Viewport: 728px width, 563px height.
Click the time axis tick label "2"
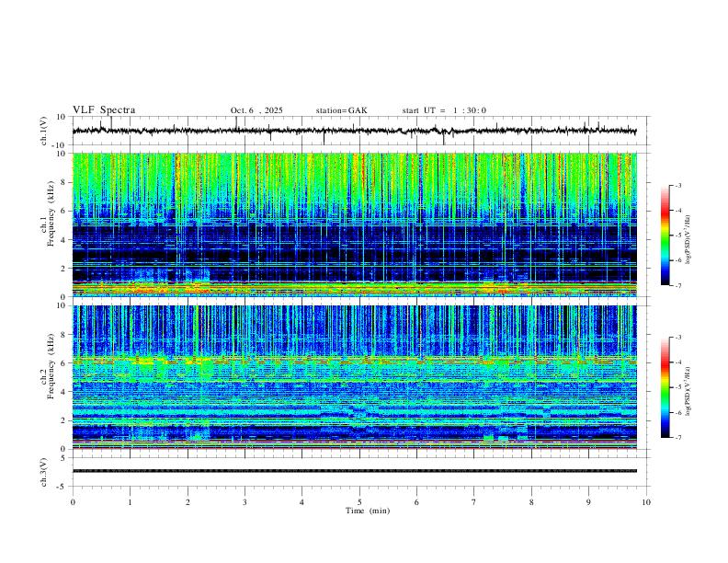pyautogui.click(x=188, y=502)
